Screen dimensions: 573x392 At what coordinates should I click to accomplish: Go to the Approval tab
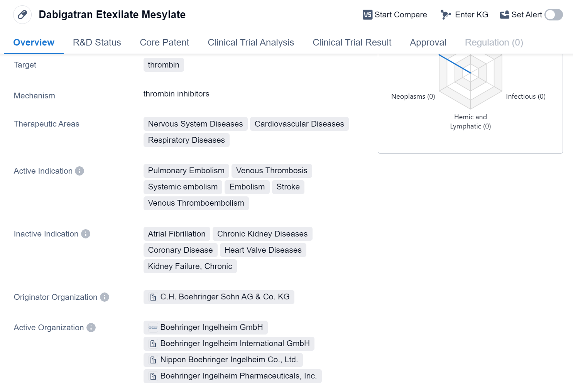428,42
